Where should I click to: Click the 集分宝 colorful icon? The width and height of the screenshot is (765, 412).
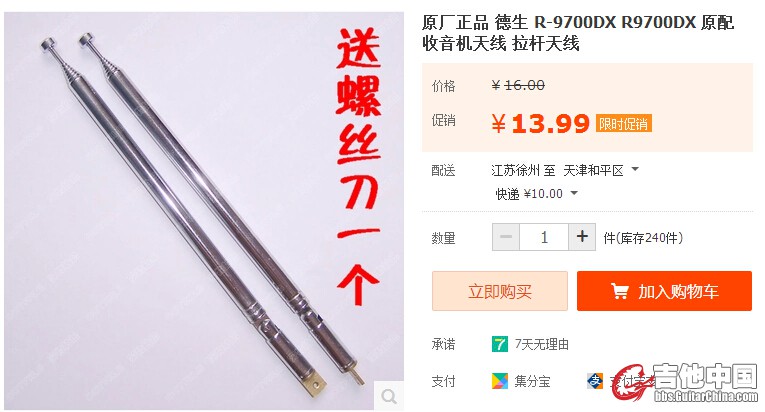500,381
